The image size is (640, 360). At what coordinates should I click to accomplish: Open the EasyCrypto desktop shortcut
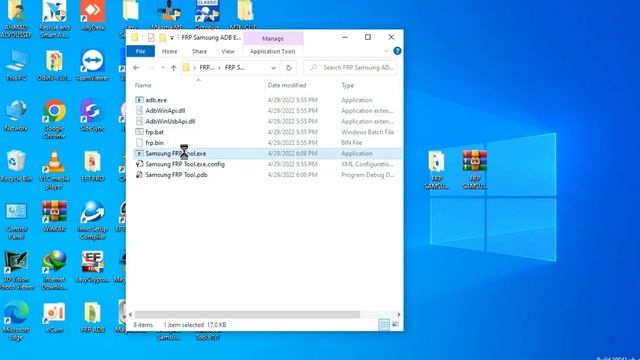93,267
